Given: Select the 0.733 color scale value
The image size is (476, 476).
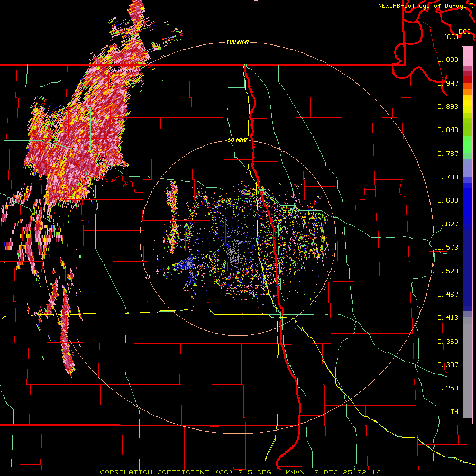Looking at the screenshot, I should click(x=448, y=177).
